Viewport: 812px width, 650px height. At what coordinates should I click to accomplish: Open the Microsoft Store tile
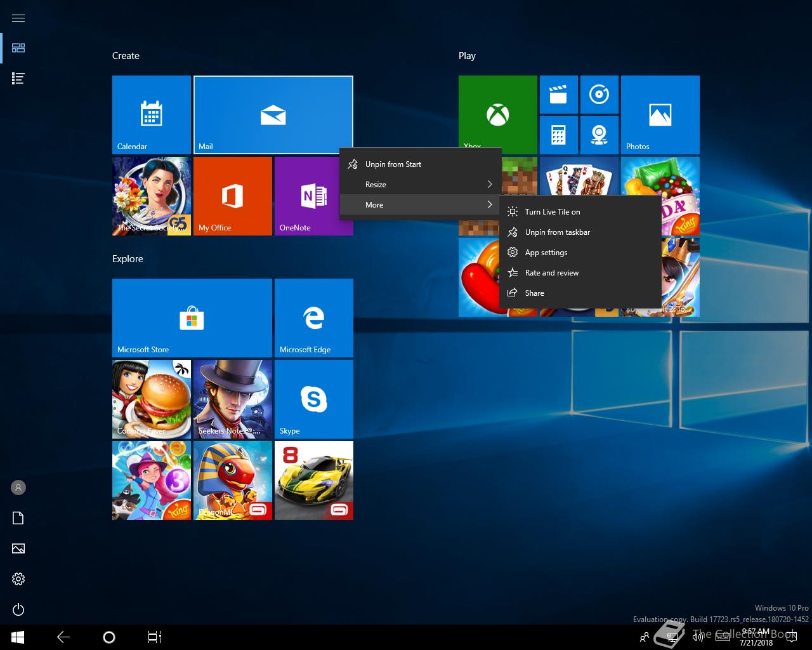[x=192, y=318]
